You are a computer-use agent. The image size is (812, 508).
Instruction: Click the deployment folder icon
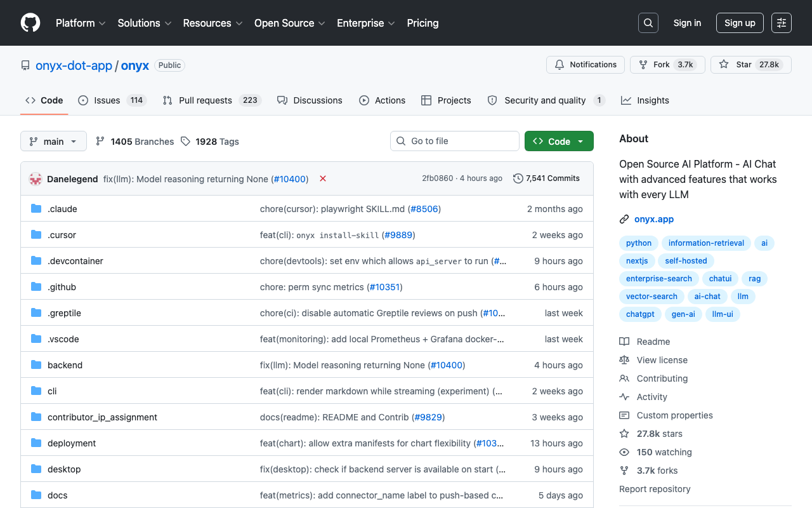pos(36,443)
